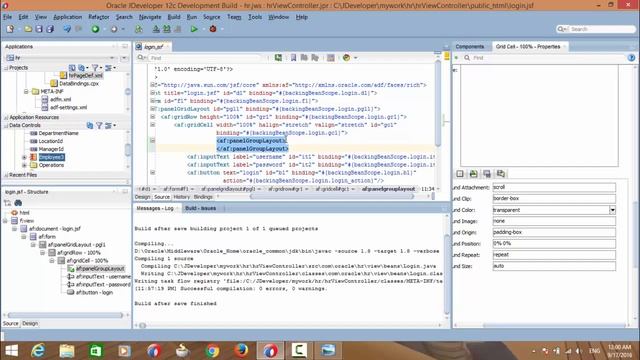Click the New file toolbar icon

(x=10, y=29)
